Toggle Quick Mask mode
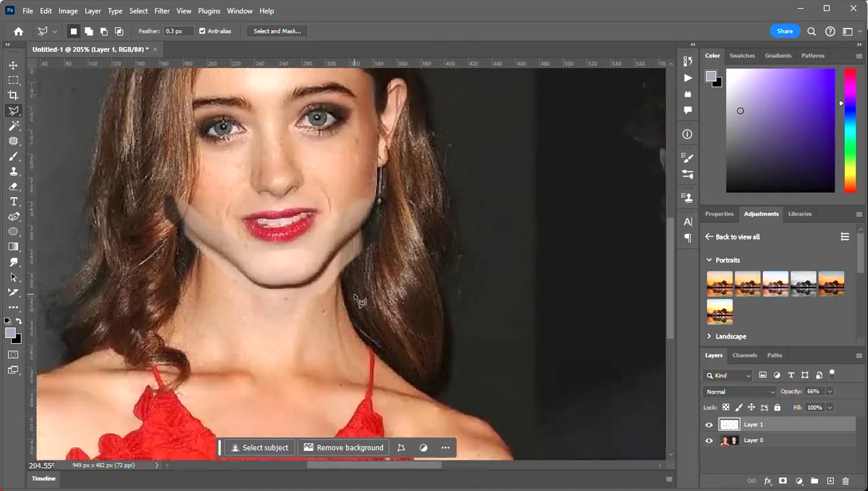The height and width of the screenshot is (491, 868). pyautogui.click(x=13, y=355)
